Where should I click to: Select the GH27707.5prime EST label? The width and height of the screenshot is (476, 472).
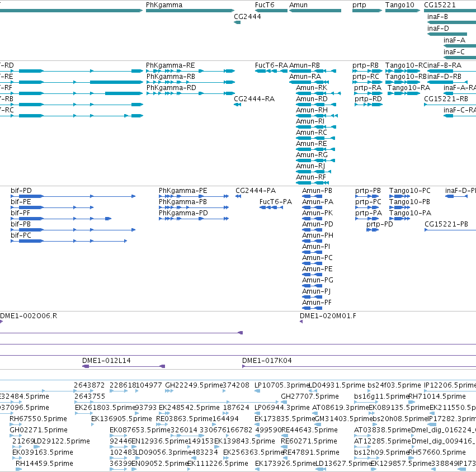click(x=310, y=397)
